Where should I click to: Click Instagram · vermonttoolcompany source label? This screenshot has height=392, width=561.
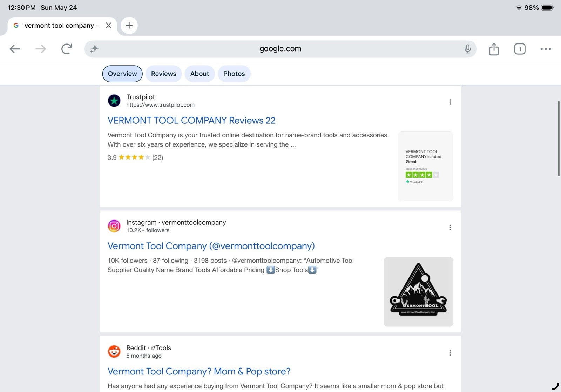176,222
